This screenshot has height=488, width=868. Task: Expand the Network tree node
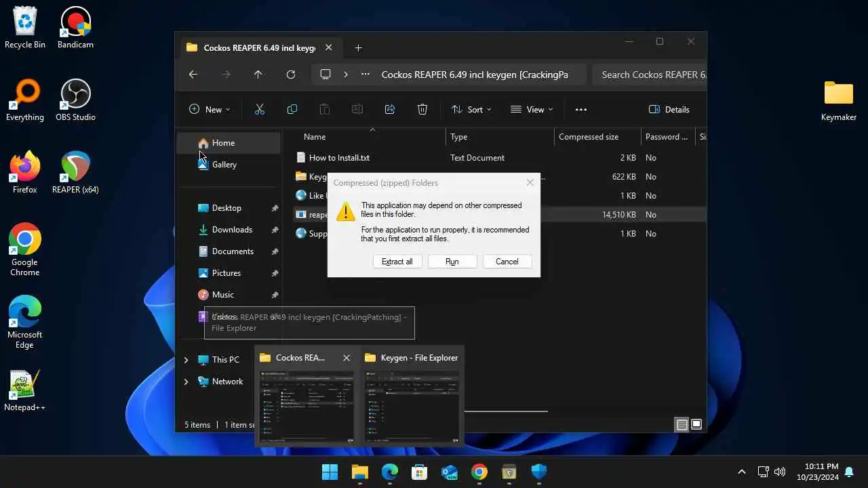pos(186,382)
